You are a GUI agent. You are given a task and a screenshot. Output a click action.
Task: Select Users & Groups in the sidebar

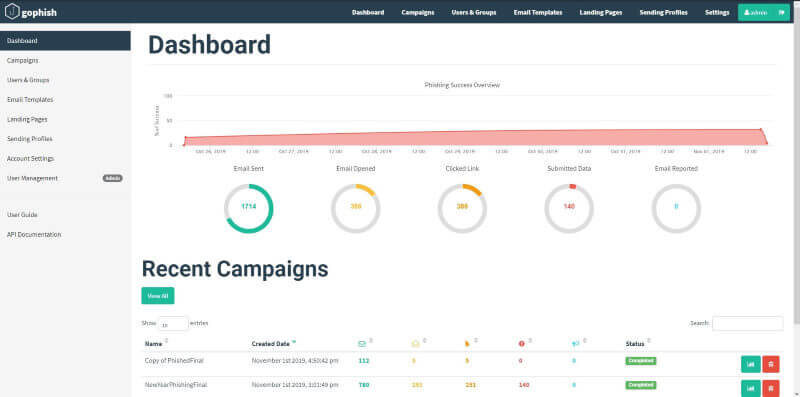(65, 80)
